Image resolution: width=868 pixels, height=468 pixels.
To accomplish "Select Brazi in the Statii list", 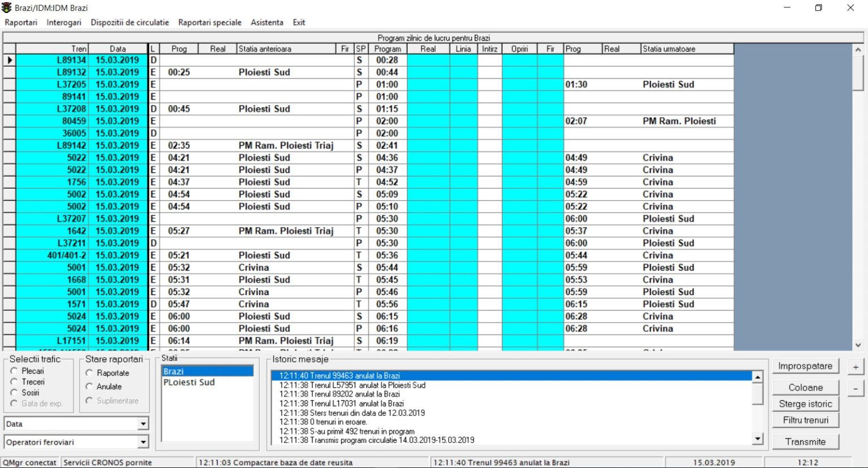I will point(207,371).
